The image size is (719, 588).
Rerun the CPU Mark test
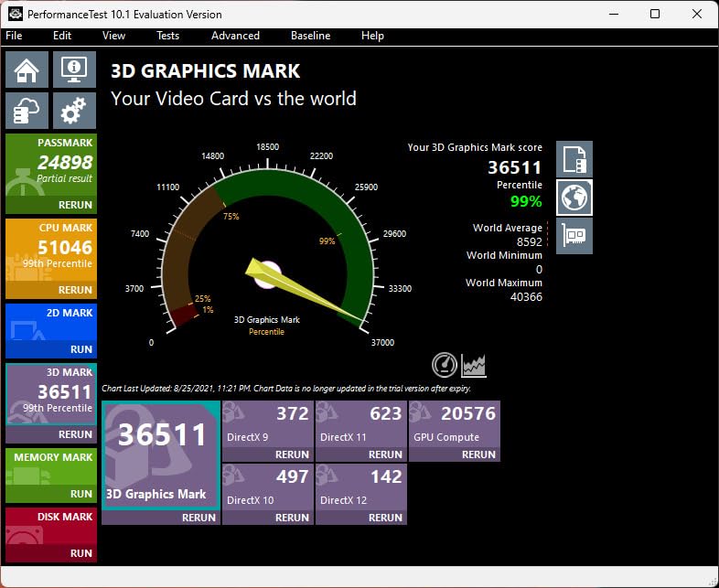[51, 290]
